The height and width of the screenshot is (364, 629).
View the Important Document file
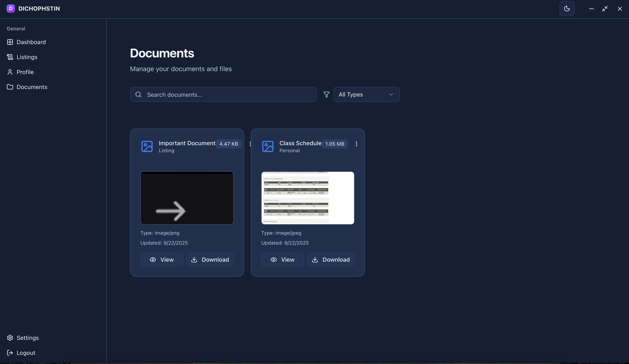(x=161, y=260)
